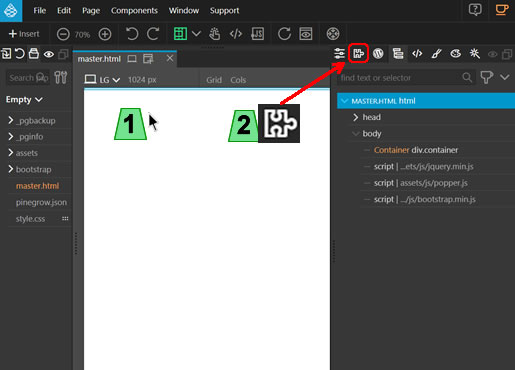Open the starburst interactions panel icon
The height and width of the screenshot is (370, 515).
475,54
